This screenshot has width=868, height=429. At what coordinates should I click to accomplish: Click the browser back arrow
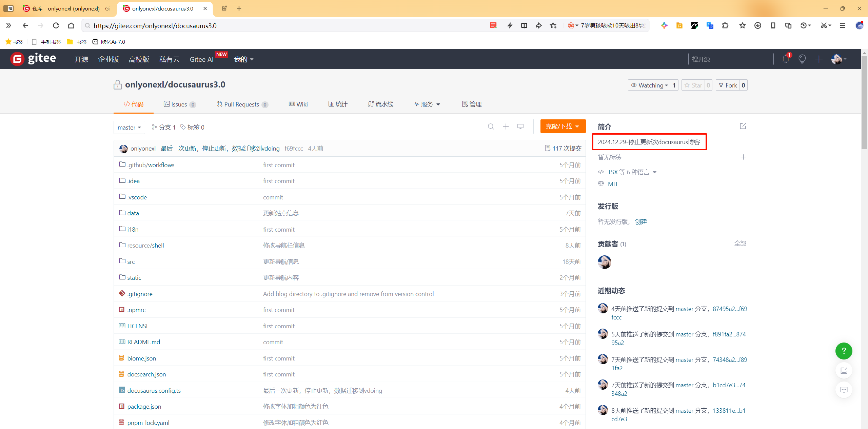tap(25, 25)
